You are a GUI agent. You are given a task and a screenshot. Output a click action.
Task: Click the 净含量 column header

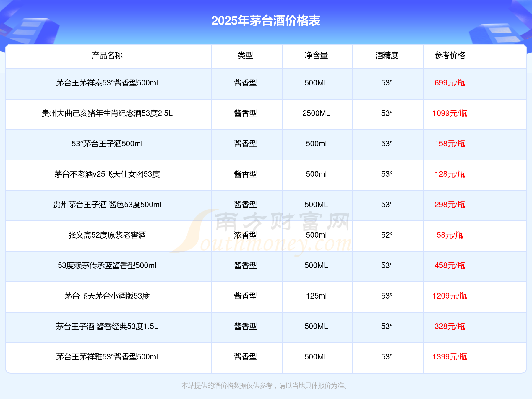tap(316, 55)
